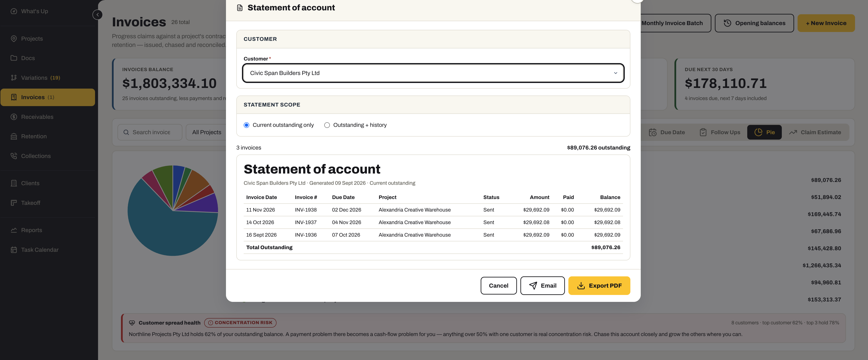868x360 pixels.
Task: Select Invoices sidebar item
Action: pyautogui.click(x=48, y=97)
